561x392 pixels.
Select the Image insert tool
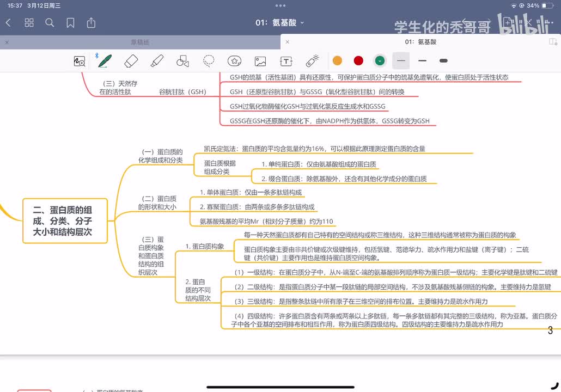tap(260, 61)
